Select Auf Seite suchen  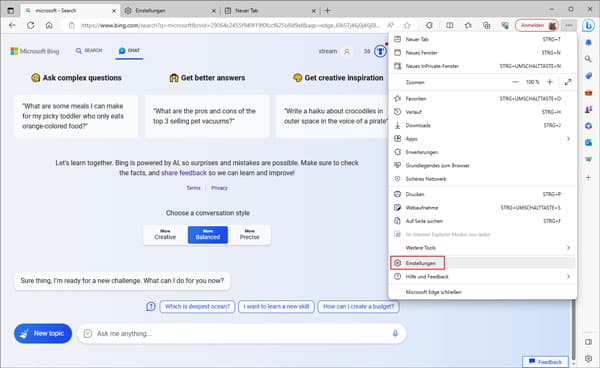coord(483,221)
